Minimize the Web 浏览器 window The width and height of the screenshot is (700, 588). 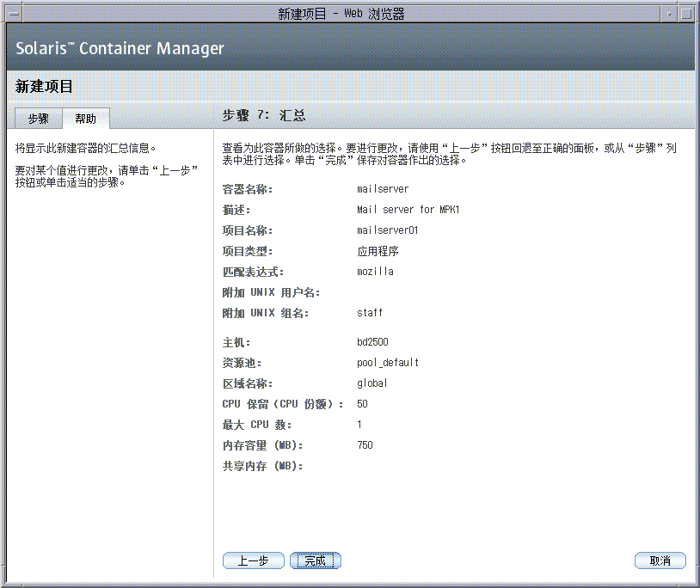(669, 14)
